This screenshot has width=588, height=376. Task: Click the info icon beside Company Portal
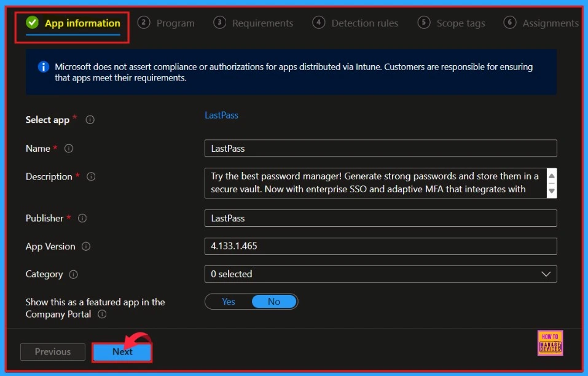(102, 314)
